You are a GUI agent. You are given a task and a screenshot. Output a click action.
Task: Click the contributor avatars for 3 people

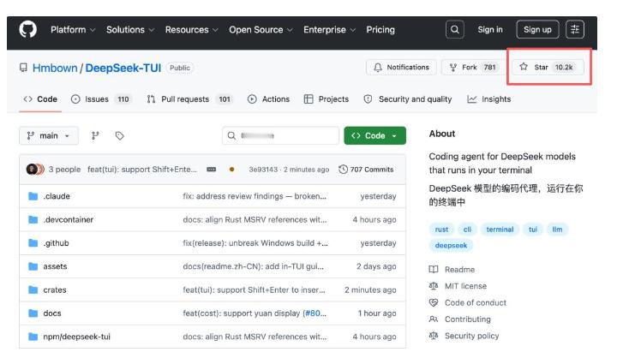click(x=35, y=170)
